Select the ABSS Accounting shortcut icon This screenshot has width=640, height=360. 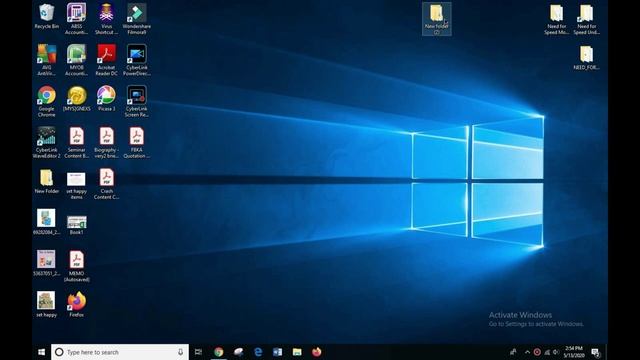tap(76, 19)
